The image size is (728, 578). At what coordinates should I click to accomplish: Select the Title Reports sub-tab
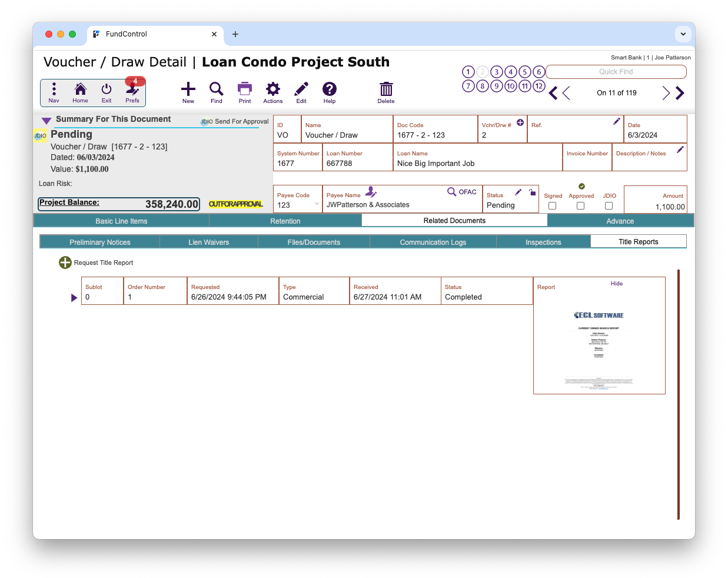[639, 241]
